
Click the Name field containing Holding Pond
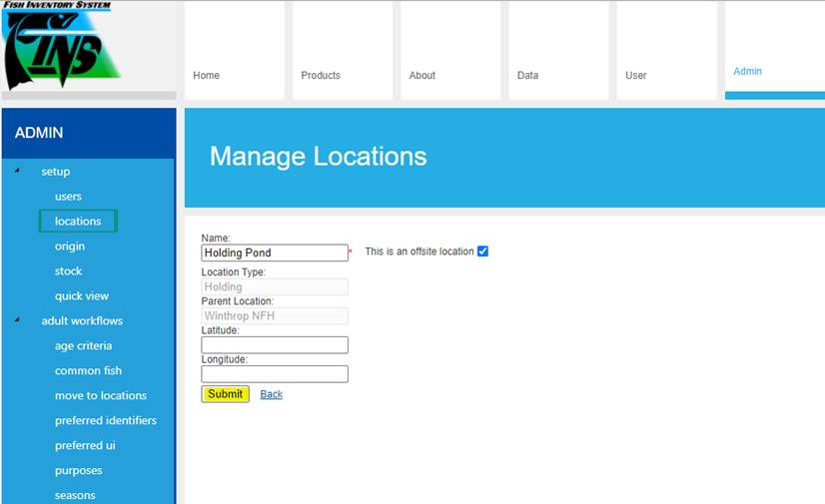point(275,253)
